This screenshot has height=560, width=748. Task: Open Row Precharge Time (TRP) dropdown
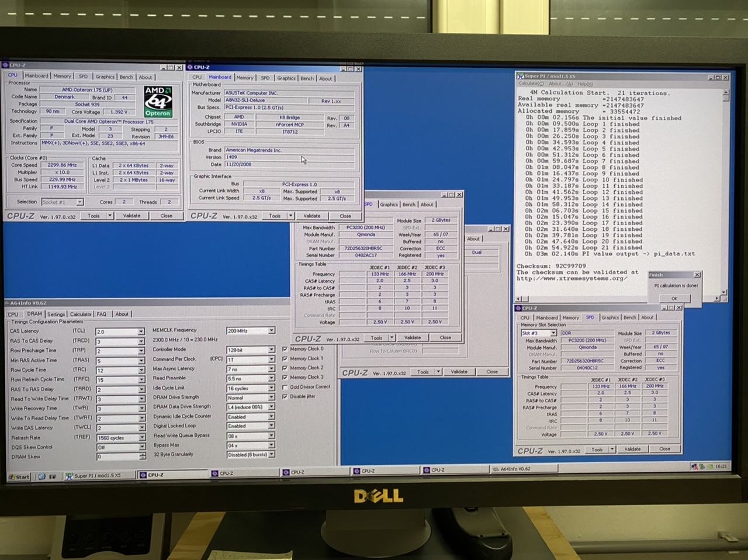pyautogui.click(x=141, y=351)
